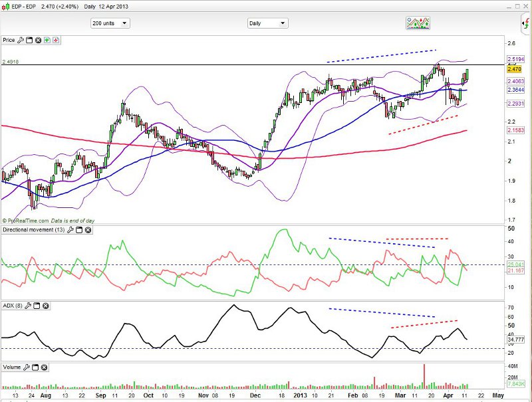Screen dimensions: 532x402
Task: Maximize the ADX panel window icon
Action: click(x=37, y=306)
